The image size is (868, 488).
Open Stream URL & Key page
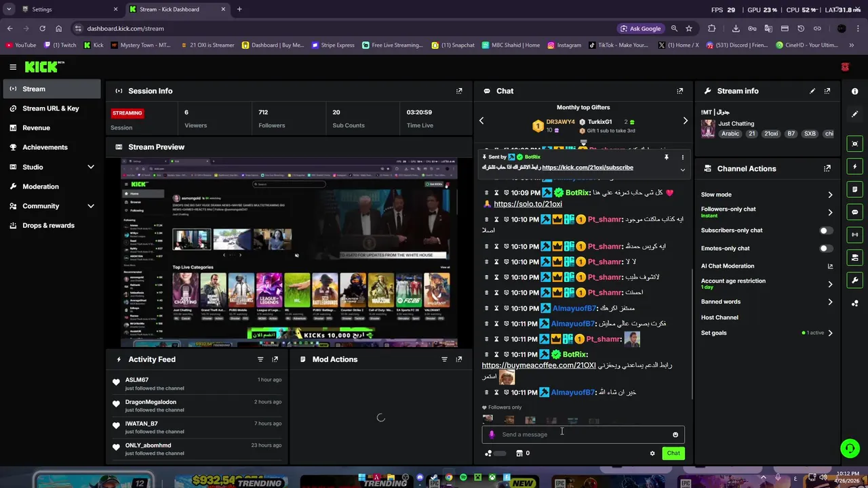coord(52,108)
